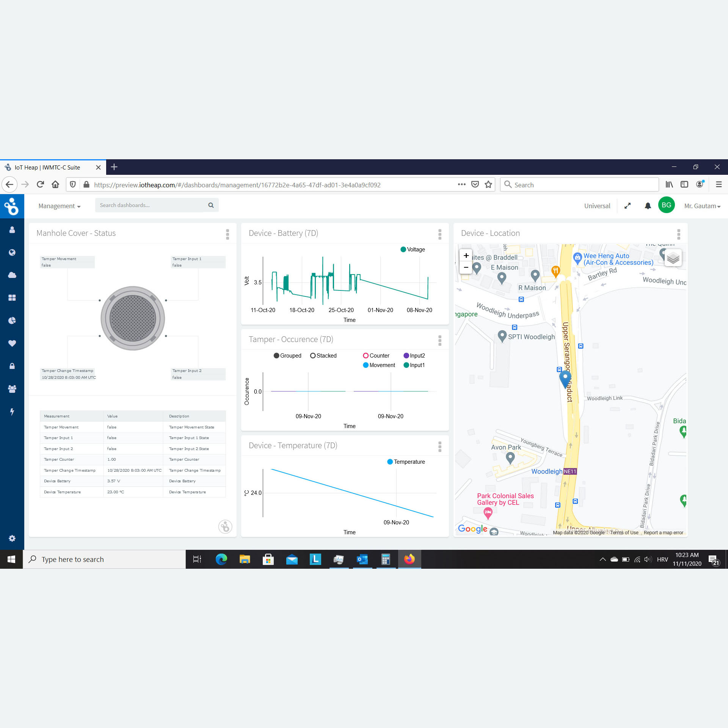Screen dimensions: 728x728
Task: Open settings gear in sidebar
Action: click(x=12, y=538)
